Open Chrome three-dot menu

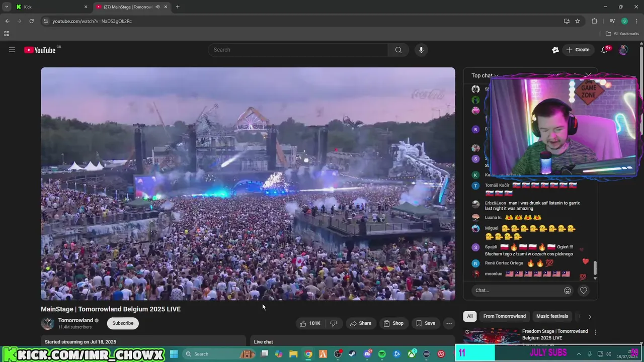pos(636,21)
